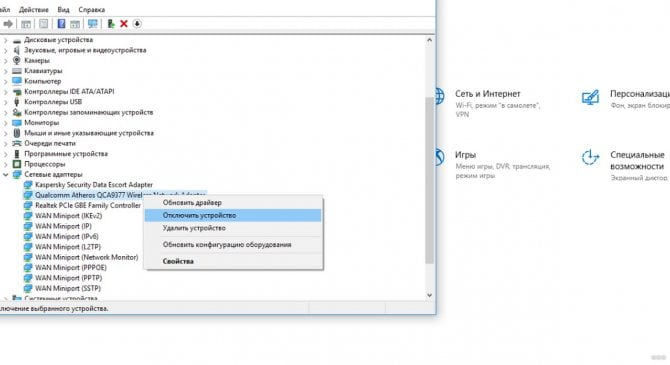
Task: Click the device list scrollbar up arrow
Action: [429, 40]
